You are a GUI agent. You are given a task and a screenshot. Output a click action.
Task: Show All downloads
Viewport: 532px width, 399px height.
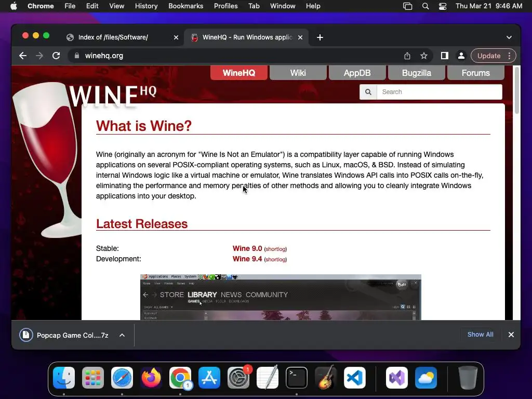[481, 335]
